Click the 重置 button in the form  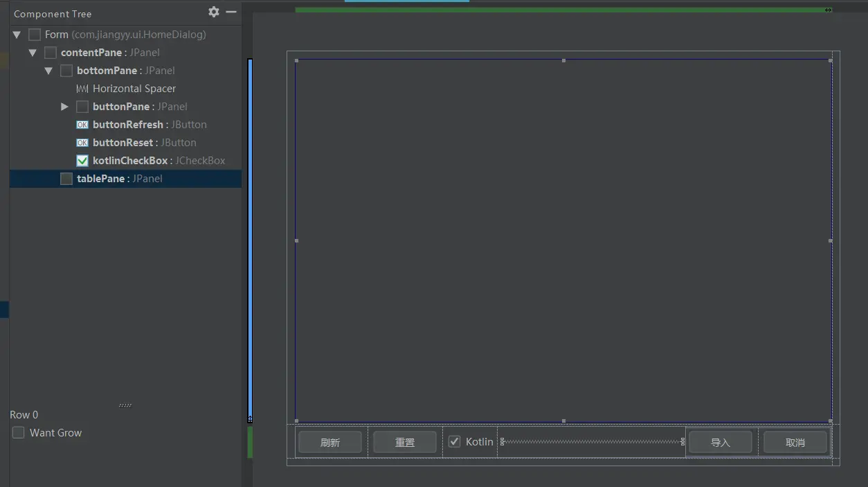coord(405,442)
